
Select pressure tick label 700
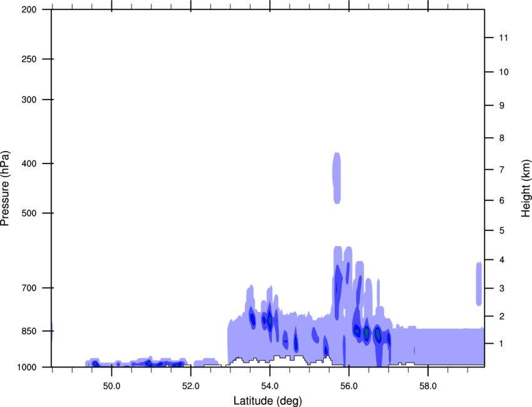29,288
